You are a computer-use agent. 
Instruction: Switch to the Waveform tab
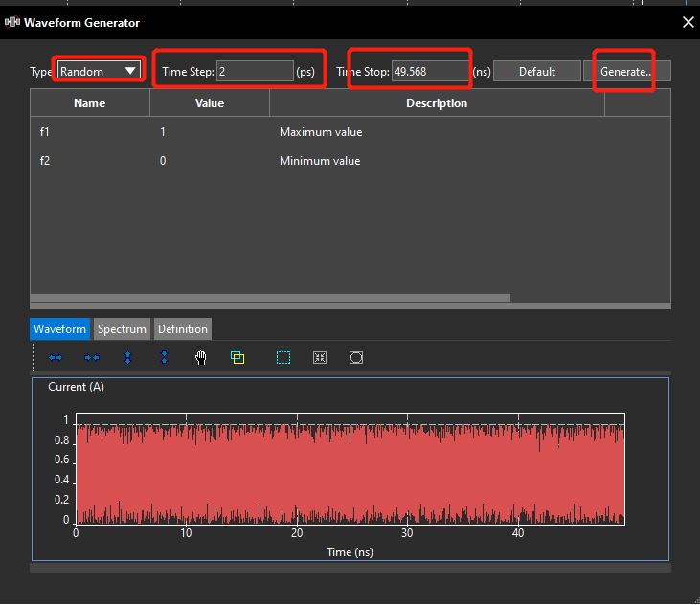tap(59, 329)
